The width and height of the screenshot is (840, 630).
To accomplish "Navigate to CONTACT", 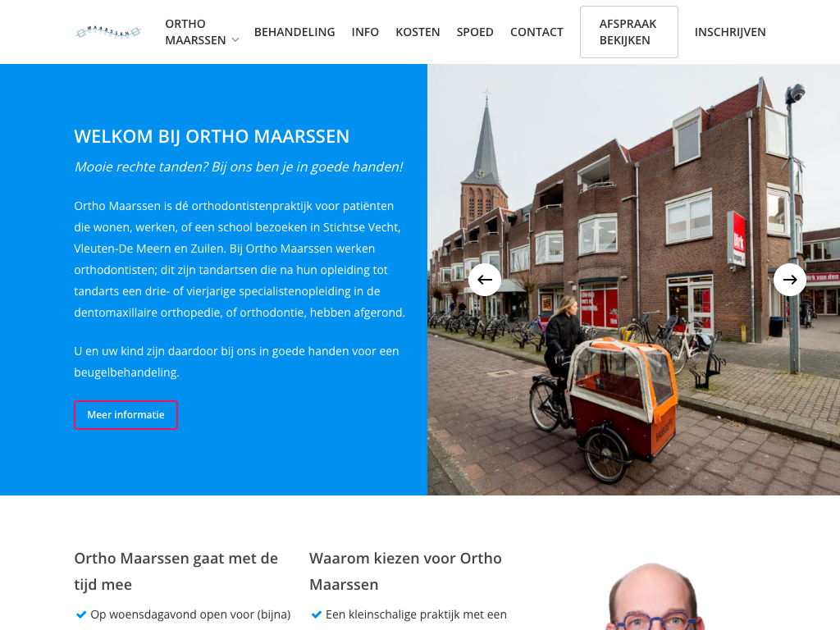I will [x=536, y=32].
